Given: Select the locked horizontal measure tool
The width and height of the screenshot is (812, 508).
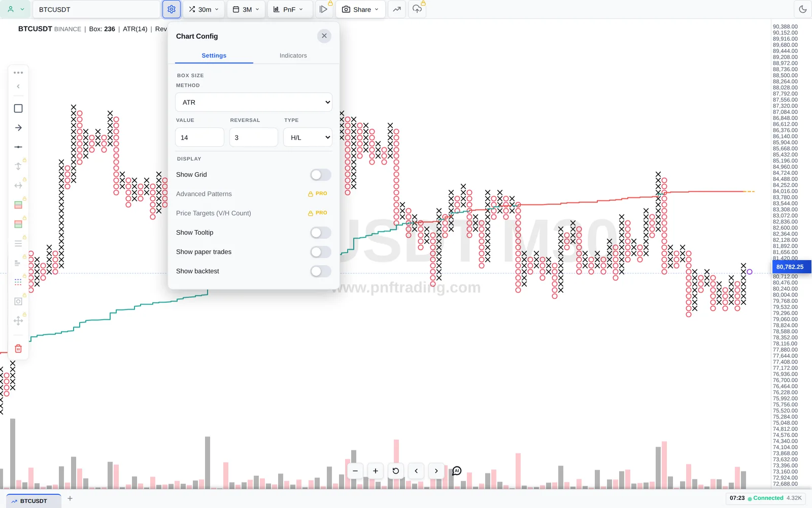Looking at the screenshot, I should [18, 185].
